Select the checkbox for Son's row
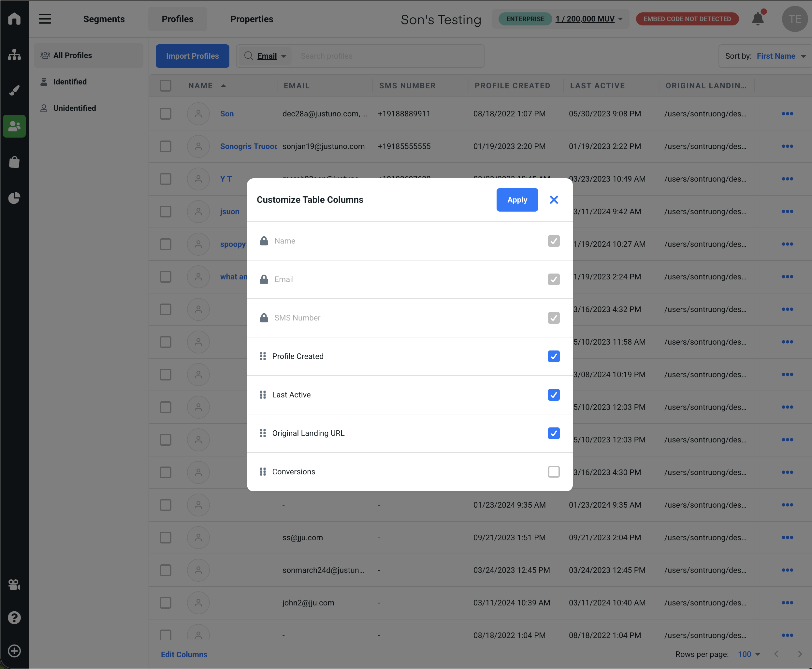Image resolution: width=812 pixels, height=669 pixels. tap(166, 114)
